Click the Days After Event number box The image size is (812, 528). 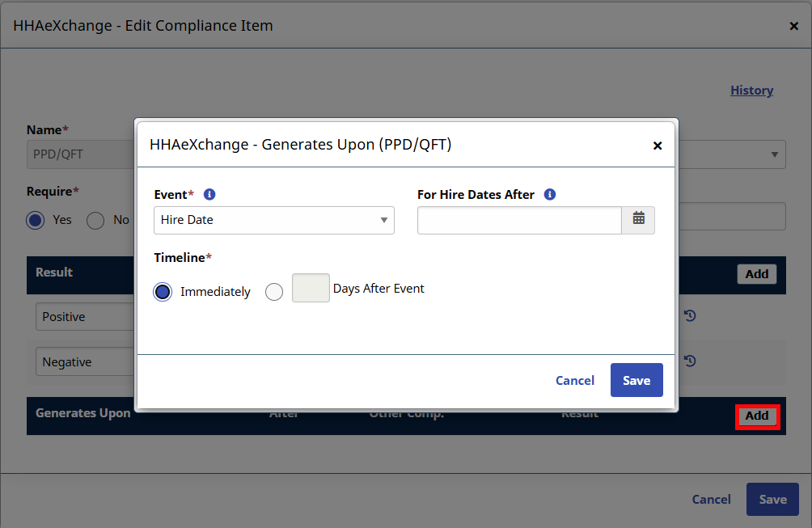(311, 289)
